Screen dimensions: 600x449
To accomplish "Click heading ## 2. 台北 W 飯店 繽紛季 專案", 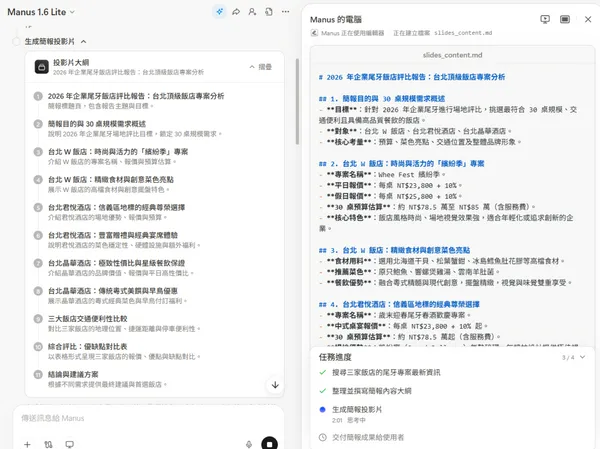I will (401, 164).
